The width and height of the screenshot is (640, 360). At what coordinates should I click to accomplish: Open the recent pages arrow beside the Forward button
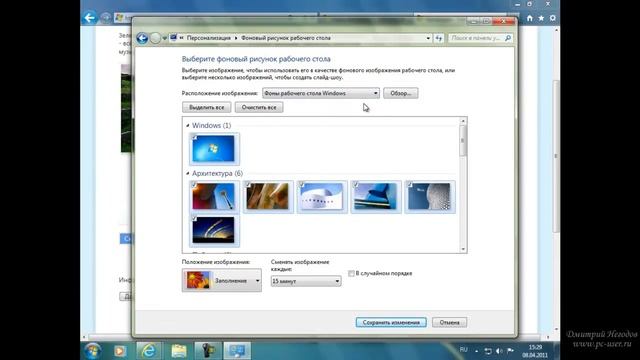tap(164, 38)
